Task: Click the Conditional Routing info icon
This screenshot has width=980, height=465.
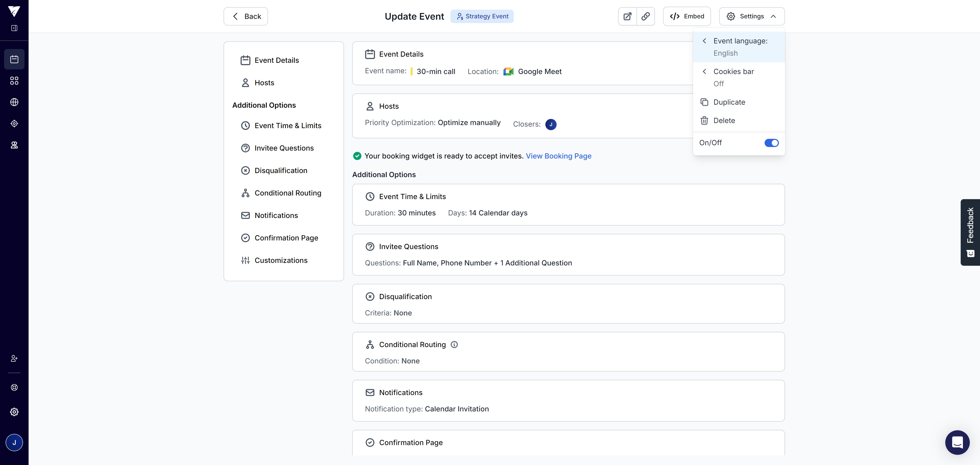Action: [x=454, y=344]
